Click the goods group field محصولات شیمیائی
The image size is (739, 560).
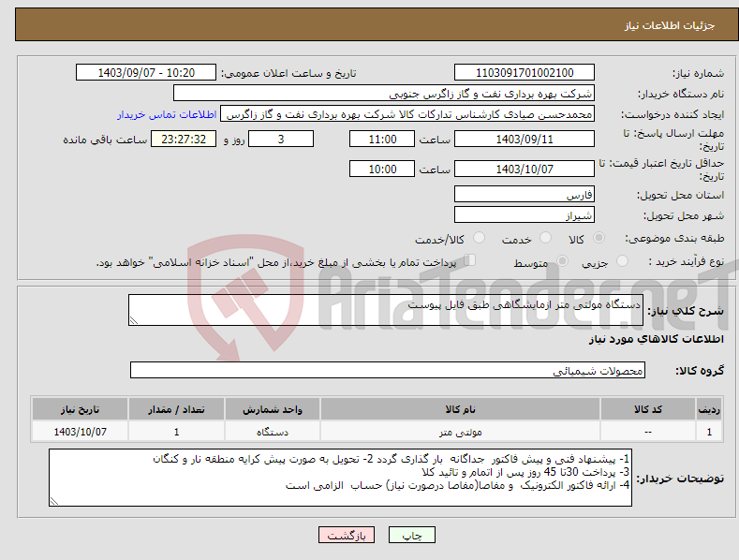pos(388,371)
